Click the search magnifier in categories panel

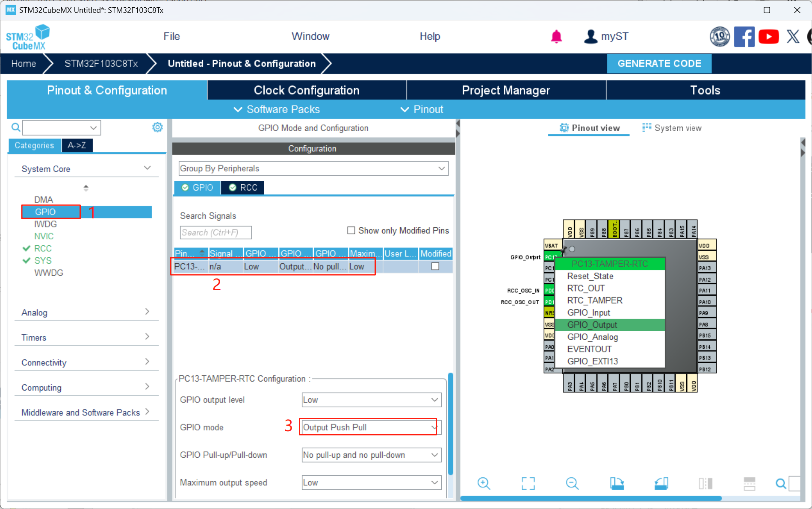[x=16, y=127]
